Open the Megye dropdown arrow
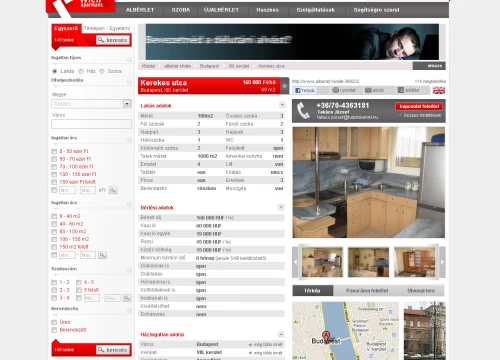 127,104
